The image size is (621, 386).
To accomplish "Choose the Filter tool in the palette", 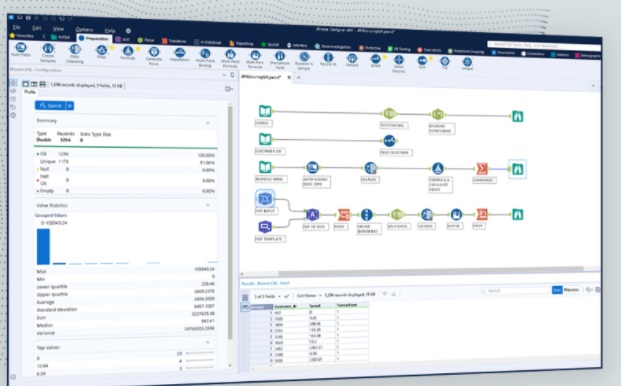I will pos(102,50).
